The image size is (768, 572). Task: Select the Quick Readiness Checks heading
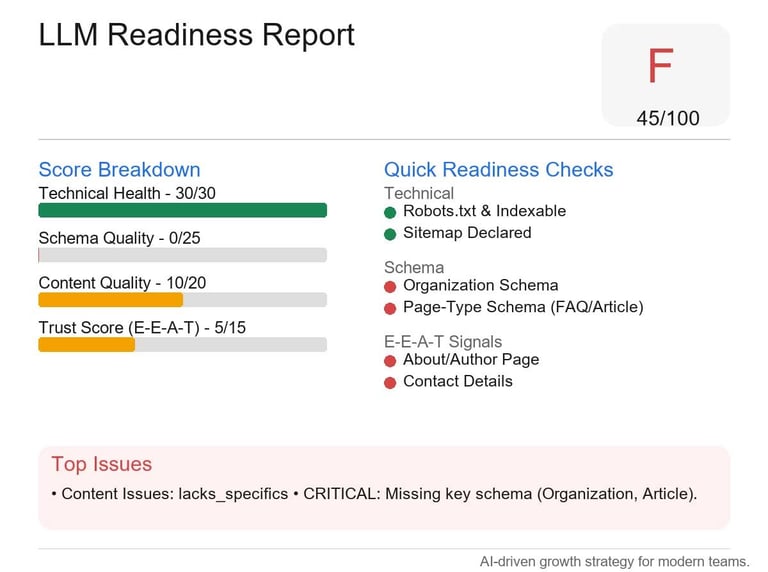pyautogui.click(x=499, y=169)
